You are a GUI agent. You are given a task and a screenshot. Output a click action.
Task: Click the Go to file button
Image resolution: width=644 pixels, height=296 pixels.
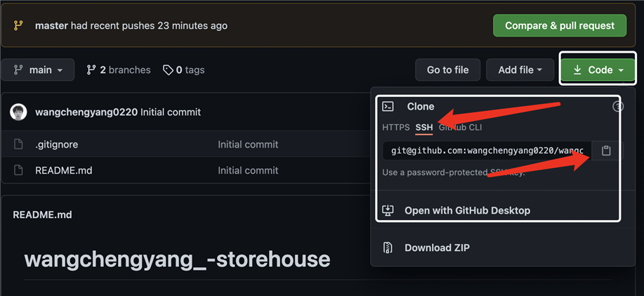(447, 70)
